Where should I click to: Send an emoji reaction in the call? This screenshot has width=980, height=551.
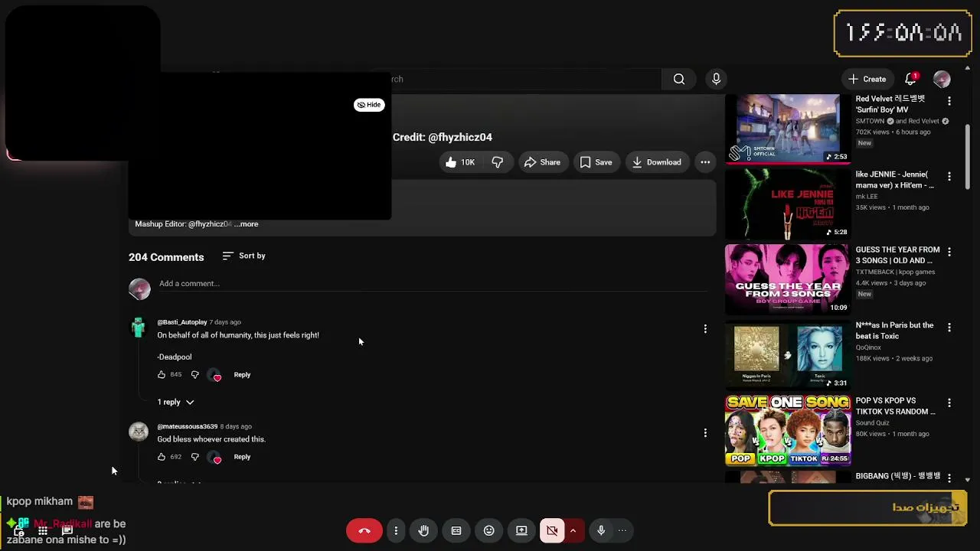tap(489, 530)
